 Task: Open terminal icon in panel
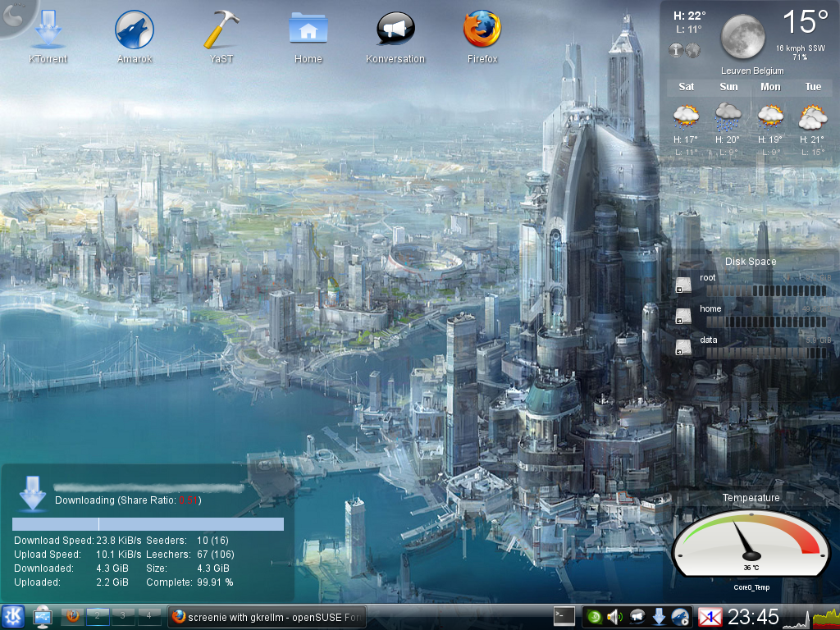tap(564, 617)
